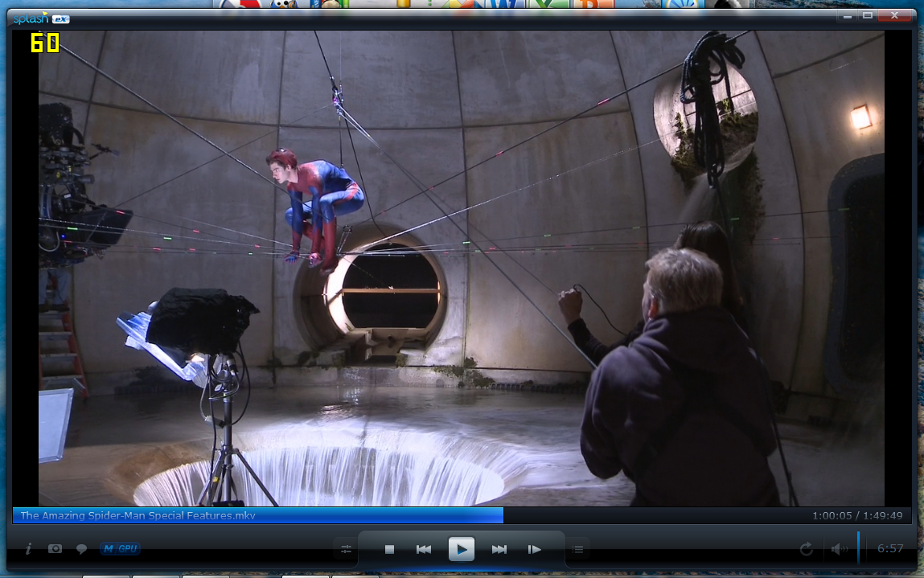The width and height of the screenshot is (924, 578).
Task: Open subtitles via the speech bubble icon
Action: [x=81, y=549]
